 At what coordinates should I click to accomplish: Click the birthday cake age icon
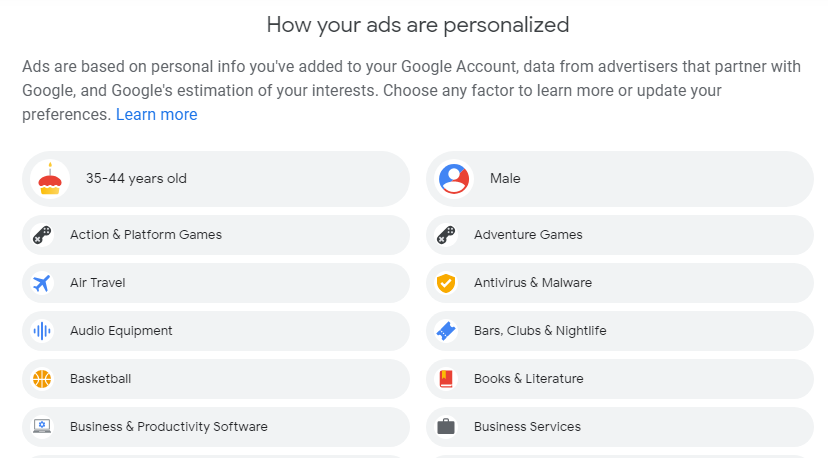pyautogui.click(x=49, y=179)
